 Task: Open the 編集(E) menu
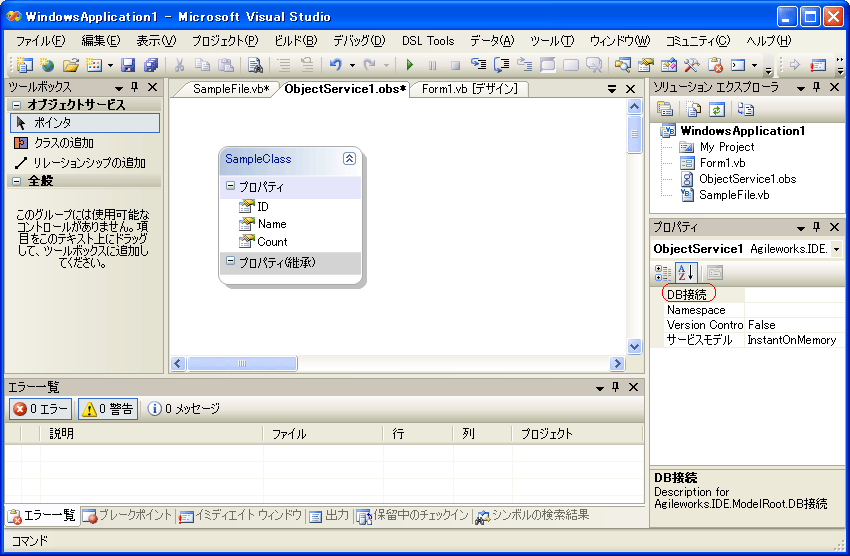pos(101,41)
